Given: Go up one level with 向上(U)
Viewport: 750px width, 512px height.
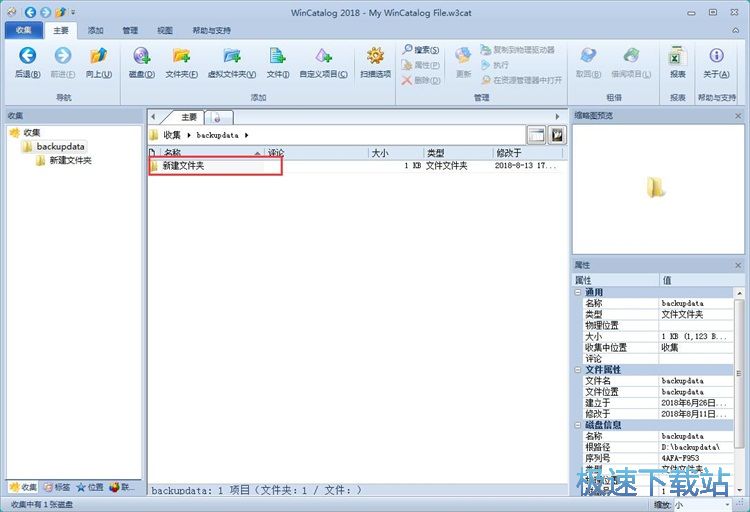Looking at the screenshot, I should [99, 63].
